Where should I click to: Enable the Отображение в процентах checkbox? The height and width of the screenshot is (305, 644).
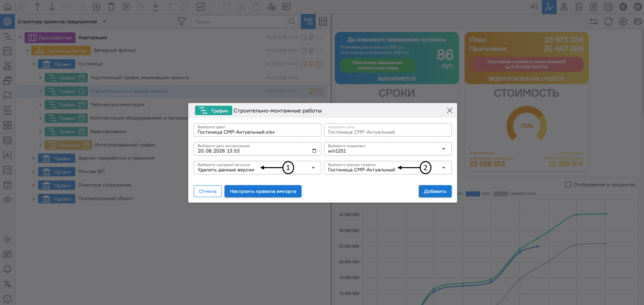coord(568,185)
